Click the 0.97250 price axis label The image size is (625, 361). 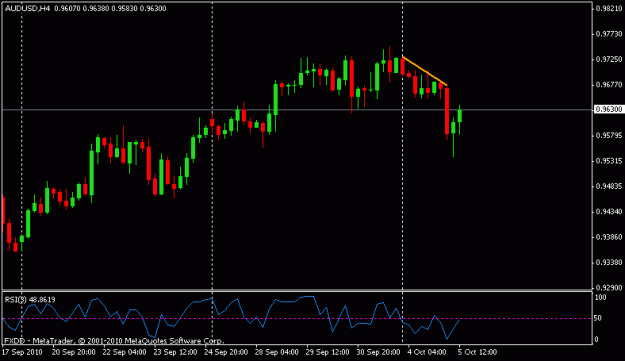609,59
